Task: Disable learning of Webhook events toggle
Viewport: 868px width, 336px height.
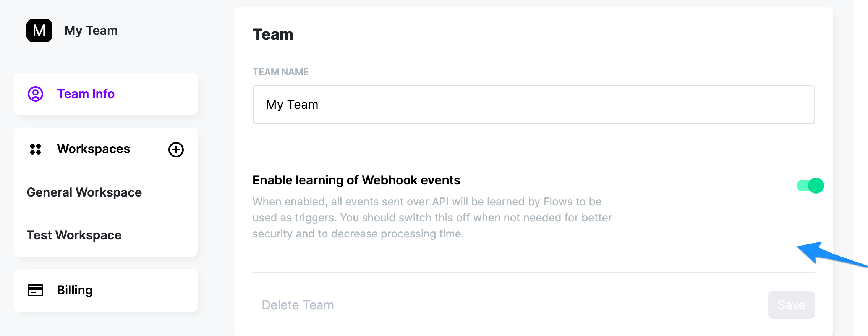Action: pos(810,186)
